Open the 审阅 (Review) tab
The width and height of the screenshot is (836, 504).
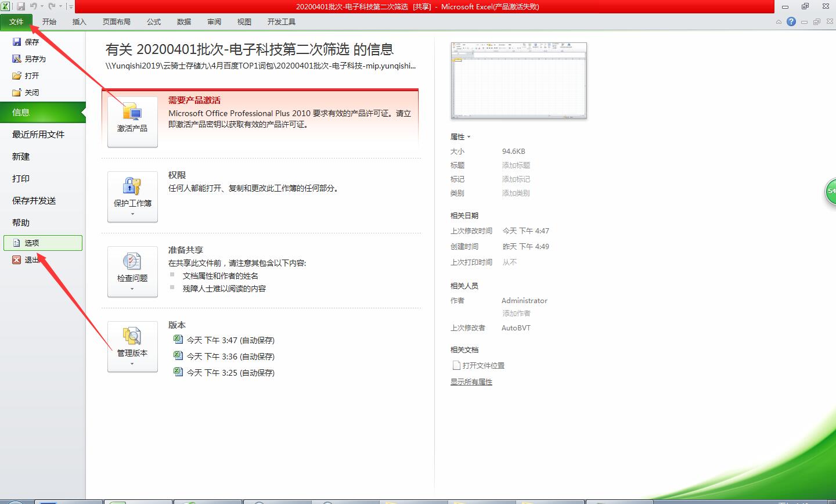click(214, 21)
